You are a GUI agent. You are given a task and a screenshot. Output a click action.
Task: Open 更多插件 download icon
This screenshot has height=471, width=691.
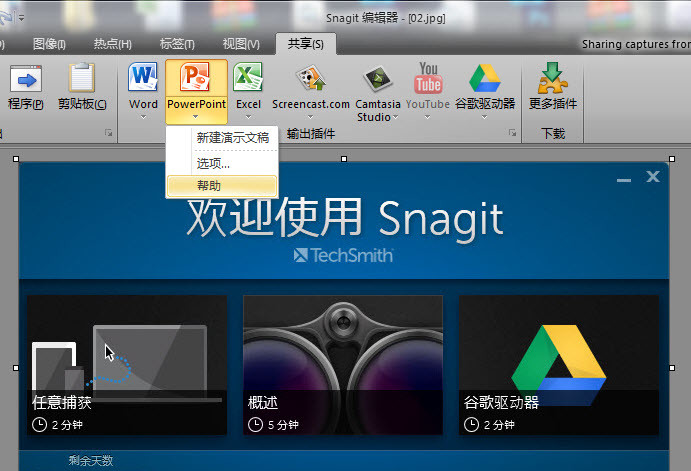click(x=552, y=78)
